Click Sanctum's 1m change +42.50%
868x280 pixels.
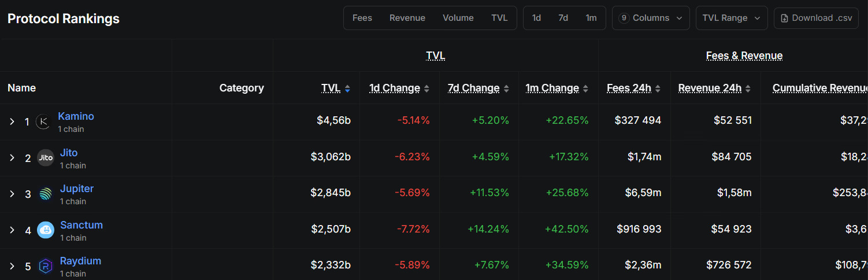567,229
